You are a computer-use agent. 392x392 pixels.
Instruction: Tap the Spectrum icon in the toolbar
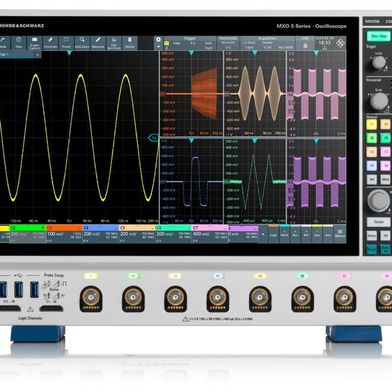coord(114,43)
